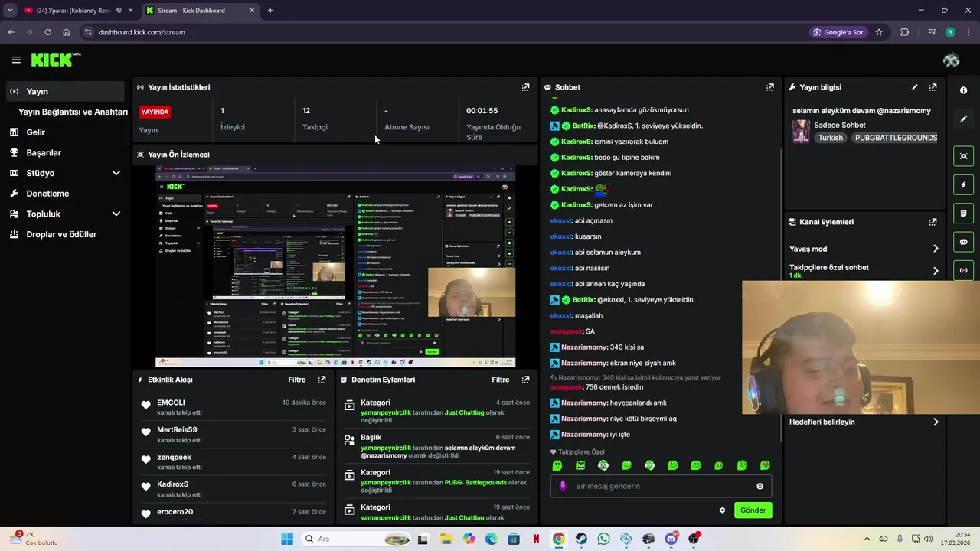Insert the first green Kick emote
This screenshot has width=980, height=551.
tap(557, 465)
